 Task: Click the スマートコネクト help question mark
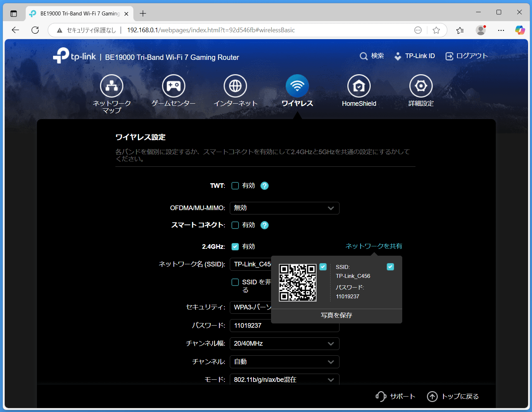pos(265,225)
